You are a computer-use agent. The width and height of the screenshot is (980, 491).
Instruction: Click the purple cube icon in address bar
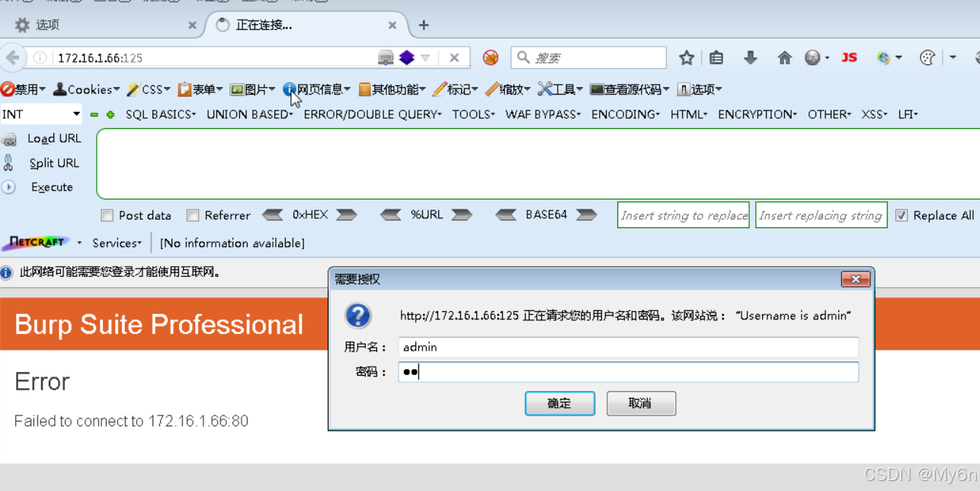click(x=407, y=58)
